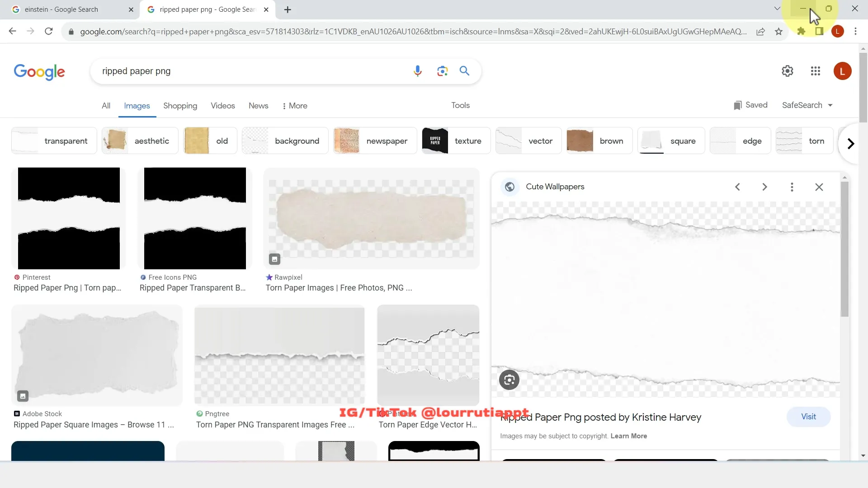Screen dimensions: 868x488
Task: Filter by the square chip
Action: [x=671, y=141]
